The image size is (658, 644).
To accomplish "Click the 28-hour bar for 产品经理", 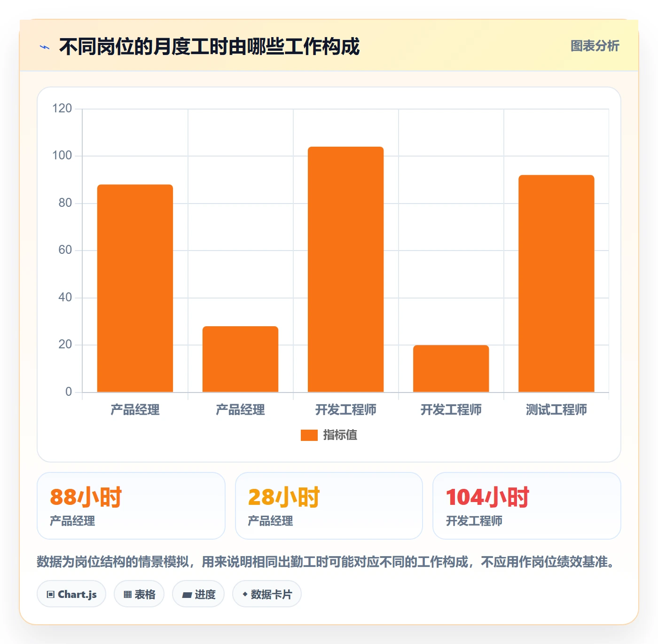I will point(240,359).
